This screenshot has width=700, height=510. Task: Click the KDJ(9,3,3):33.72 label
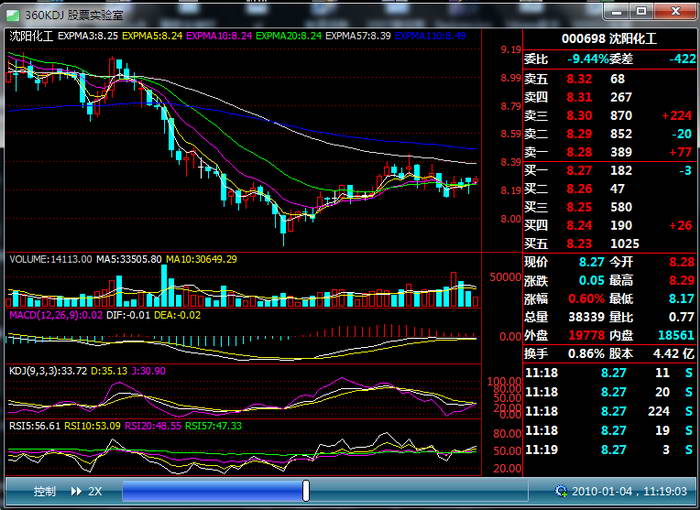[x=48, y=371]
